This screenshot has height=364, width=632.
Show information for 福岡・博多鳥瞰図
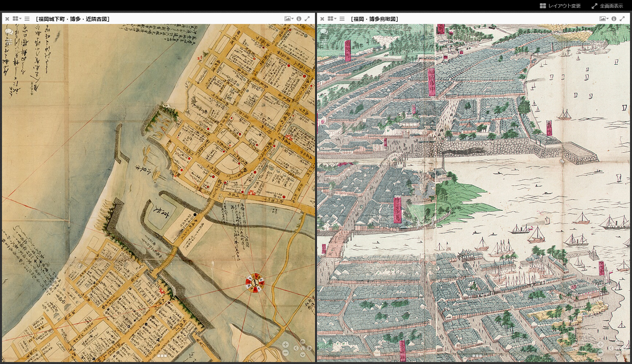(x=614, y=19)
